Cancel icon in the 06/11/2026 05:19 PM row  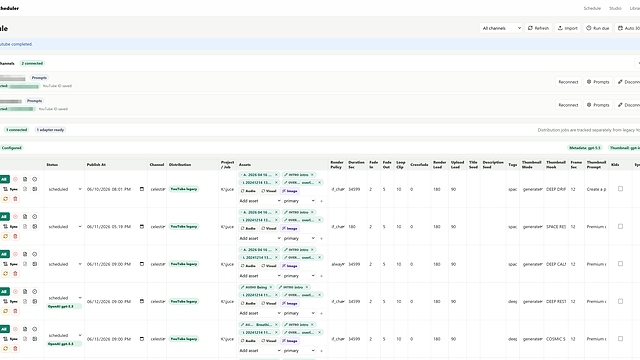(16, 217)
